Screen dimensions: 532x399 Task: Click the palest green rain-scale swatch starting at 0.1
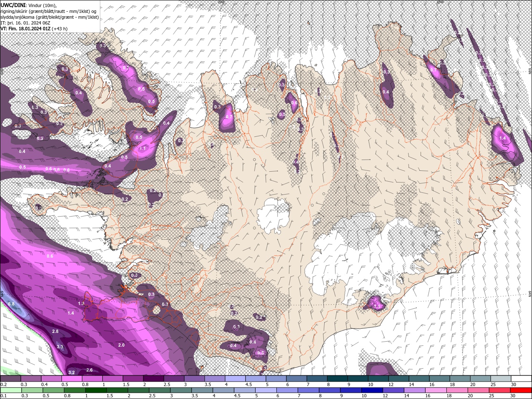pyautogui.click(x=11, y=390)
